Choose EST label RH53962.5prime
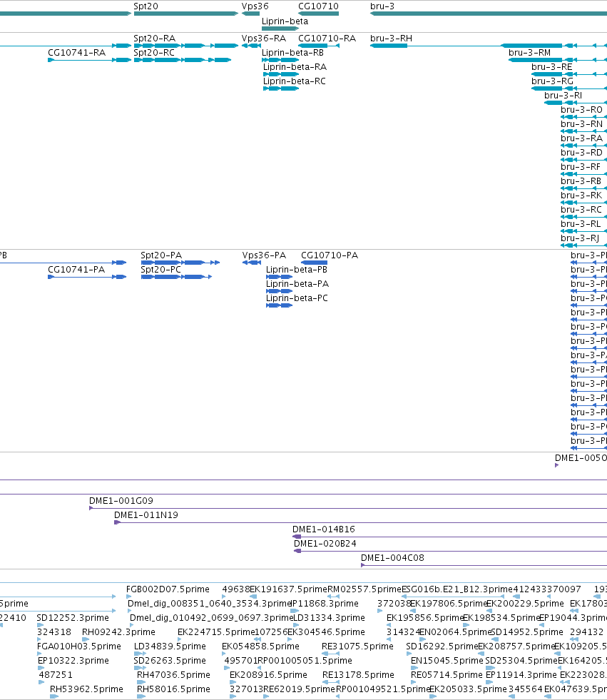Image resolution: width=607 pixels, height=700 pixels. 86,689
